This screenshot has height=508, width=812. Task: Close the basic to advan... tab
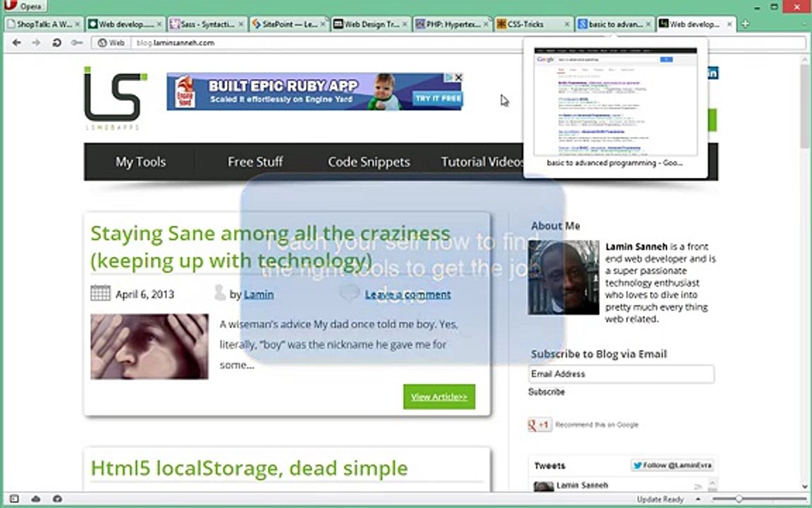pyautogui.click(x=648, y=24)
